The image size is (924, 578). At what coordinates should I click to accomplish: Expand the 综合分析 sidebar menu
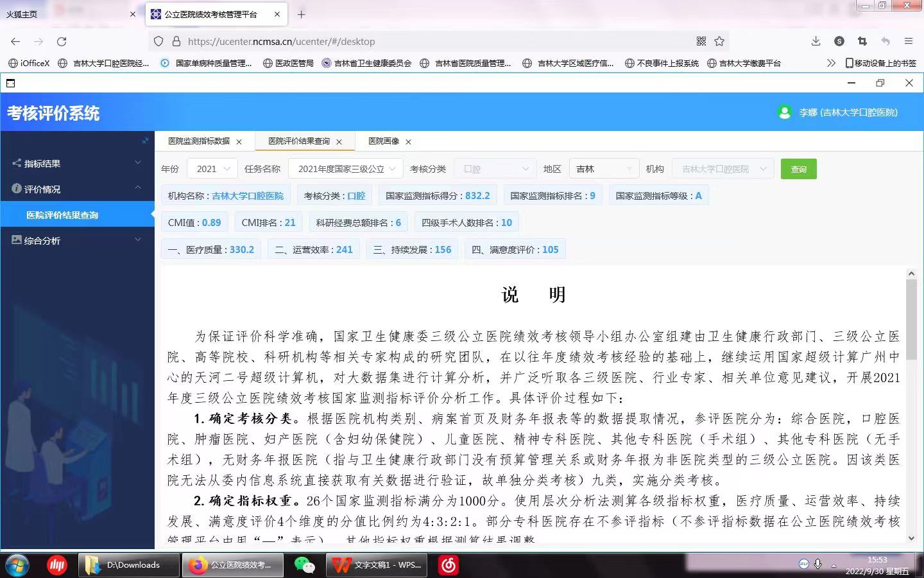pyautogui.click(x=77, y=240)
